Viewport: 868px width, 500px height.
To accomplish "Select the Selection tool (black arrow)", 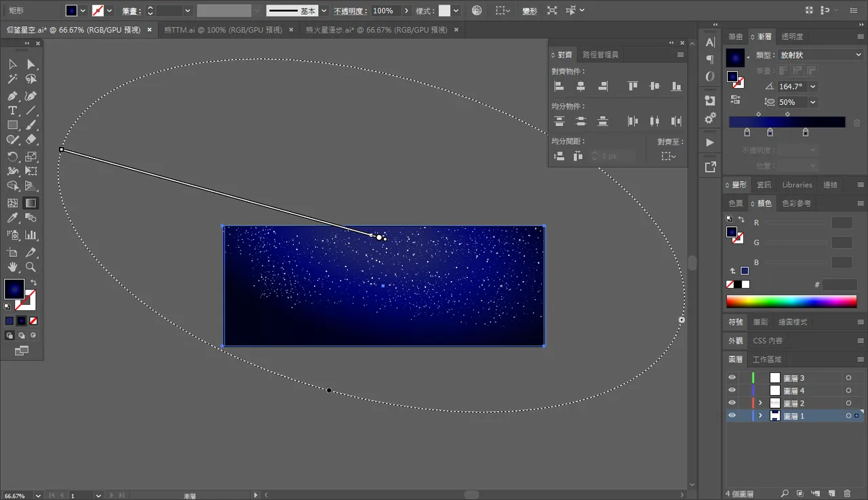I will tap(13, 64).
